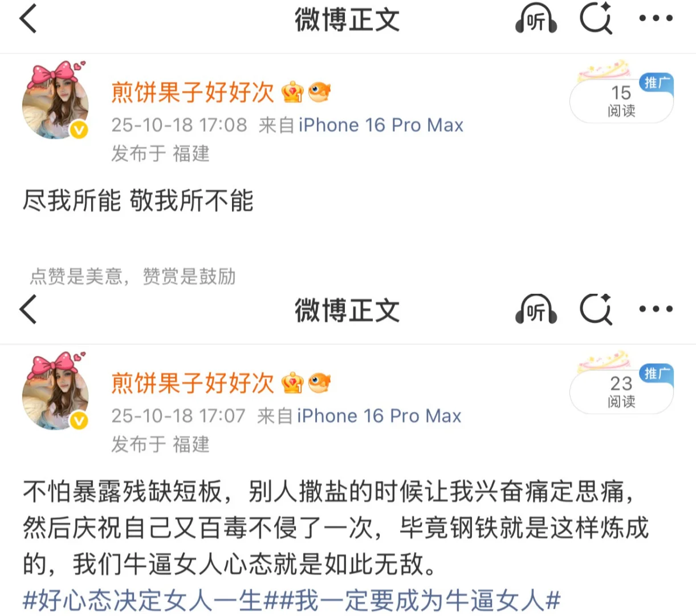Tap the goldfish badge icon in second post

tap(319, 383)
